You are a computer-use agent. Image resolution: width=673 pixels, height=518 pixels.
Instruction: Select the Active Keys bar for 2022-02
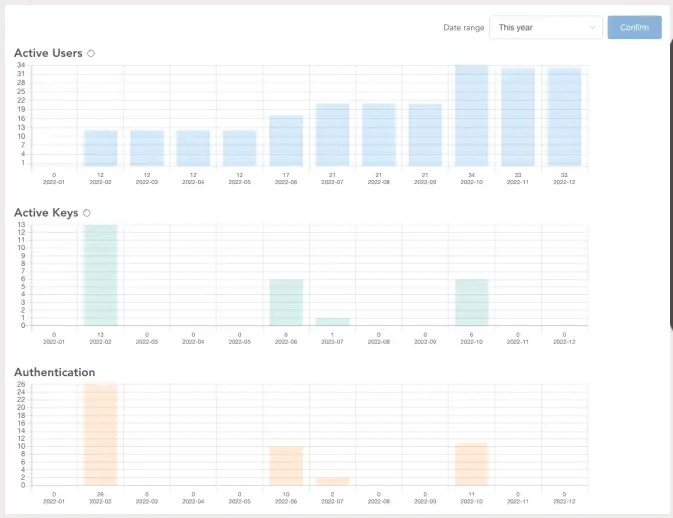pos(100,275)
